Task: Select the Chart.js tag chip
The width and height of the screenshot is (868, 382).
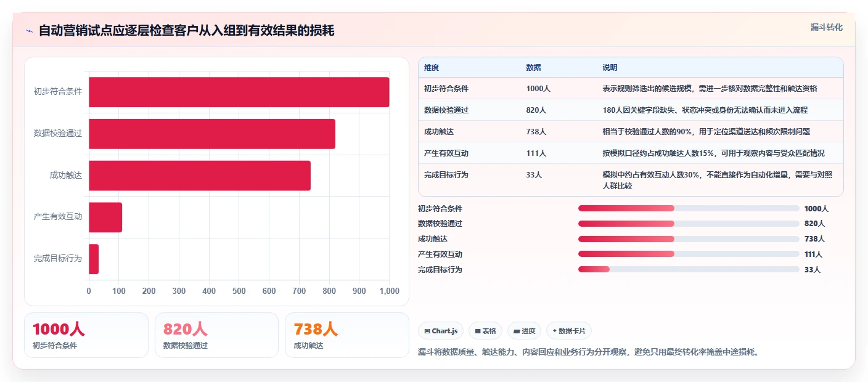Action: (x=441, y=331)
